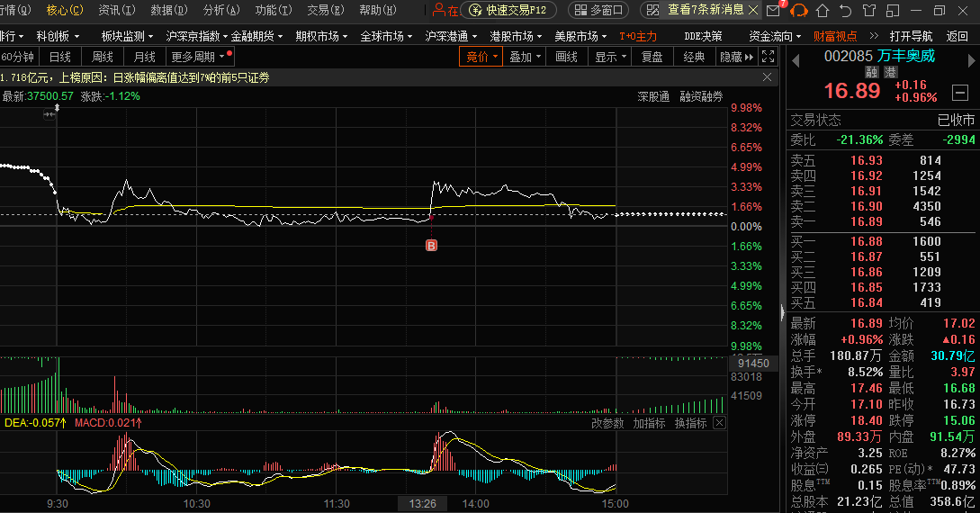Go to previous stock arrow
980x513 pixels.
[796, 60]
